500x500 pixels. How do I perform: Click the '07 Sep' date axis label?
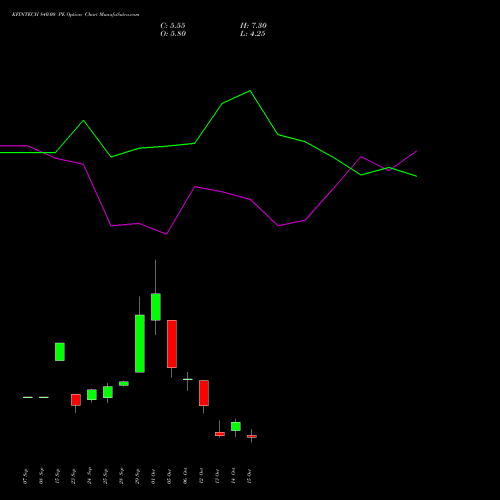(26, 476)
